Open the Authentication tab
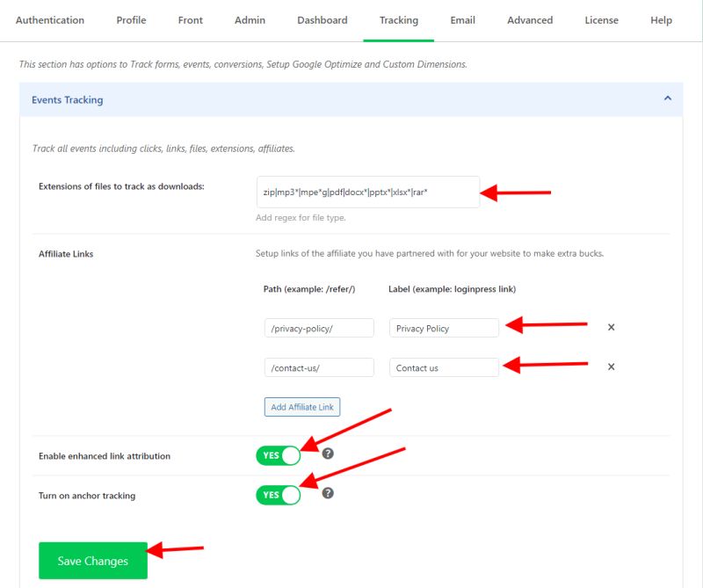Image resolution: width=703 pixels, height=588 pixels. pos(50,19)
